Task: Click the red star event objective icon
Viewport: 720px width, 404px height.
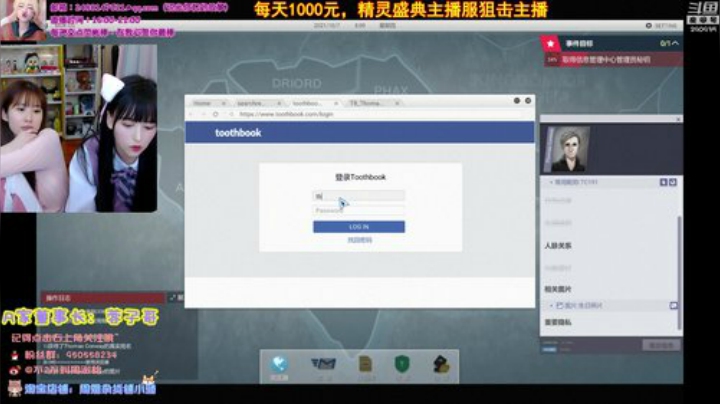Action: (551, 44)
